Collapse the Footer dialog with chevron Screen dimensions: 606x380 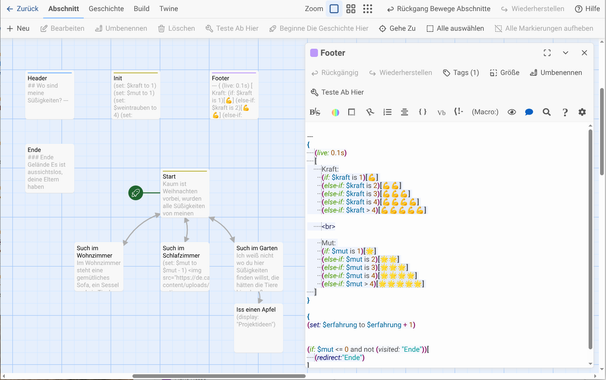coord(565,53)
